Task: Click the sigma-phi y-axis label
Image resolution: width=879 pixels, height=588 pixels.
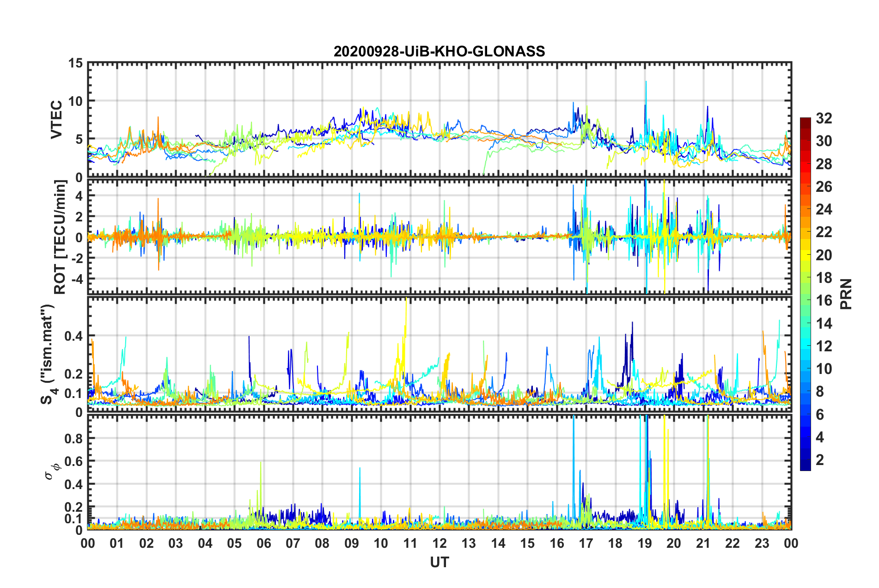Action: click(x=52, y=472)
